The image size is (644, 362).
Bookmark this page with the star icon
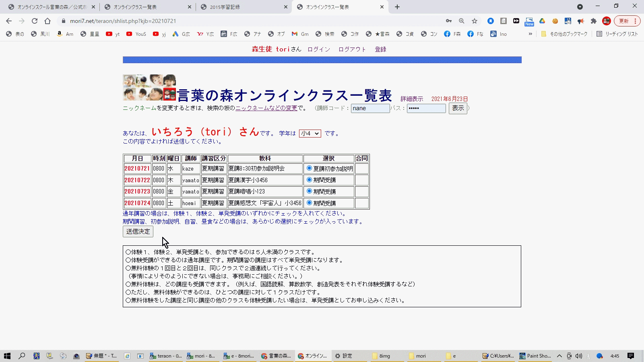[475, 21]
